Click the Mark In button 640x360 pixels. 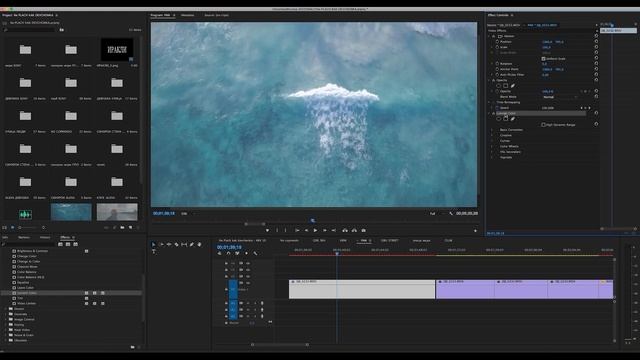point(277,231)
